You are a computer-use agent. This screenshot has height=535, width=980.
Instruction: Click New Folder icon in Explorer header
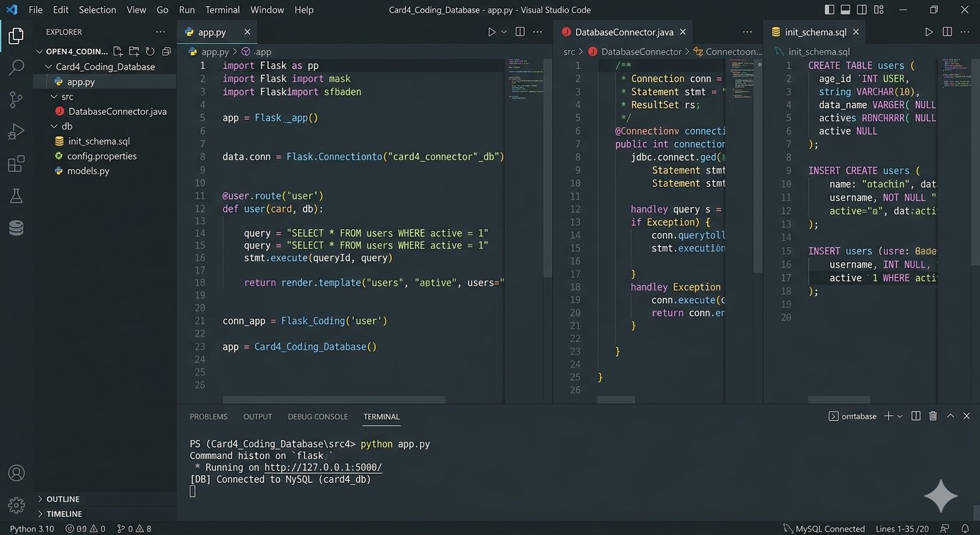[x=134, y=52]
